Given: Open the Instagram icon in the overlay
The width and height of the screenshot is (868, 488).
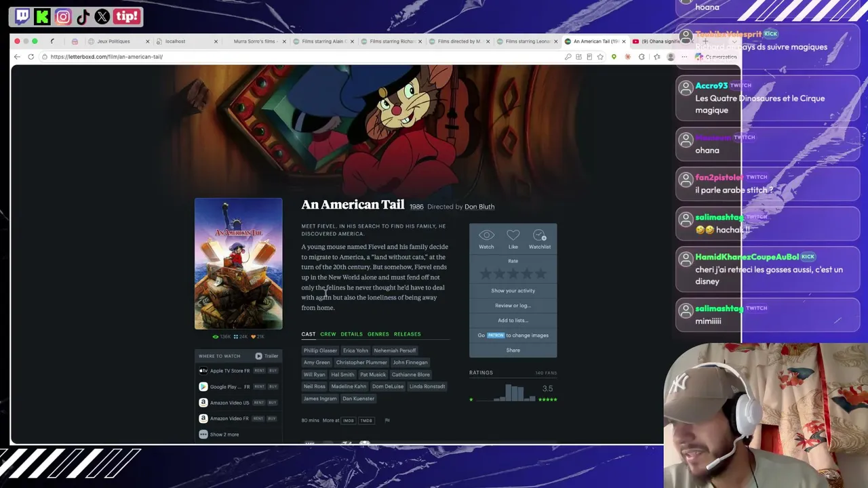Looking at the screenshot, I should point(63,17).
